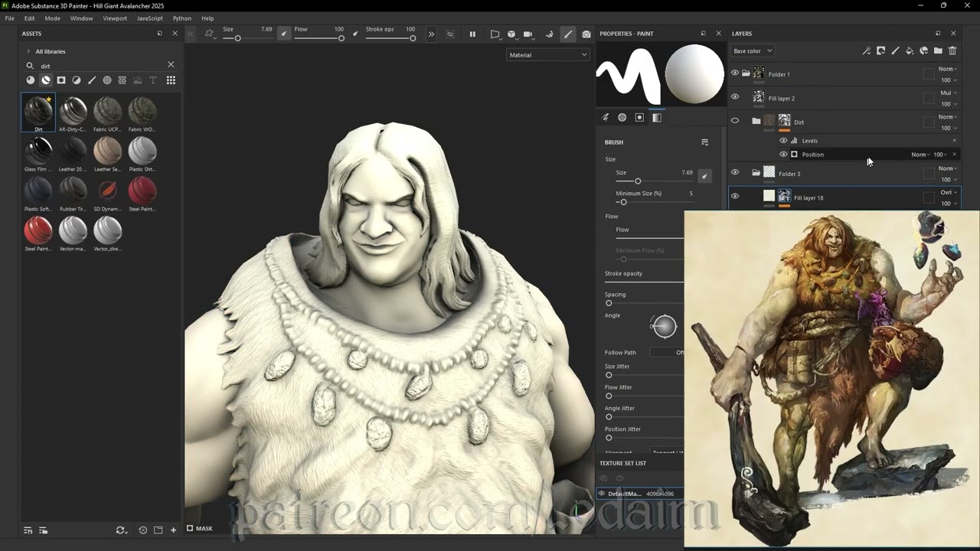Set Follow Path to Off

pos(668,353)
